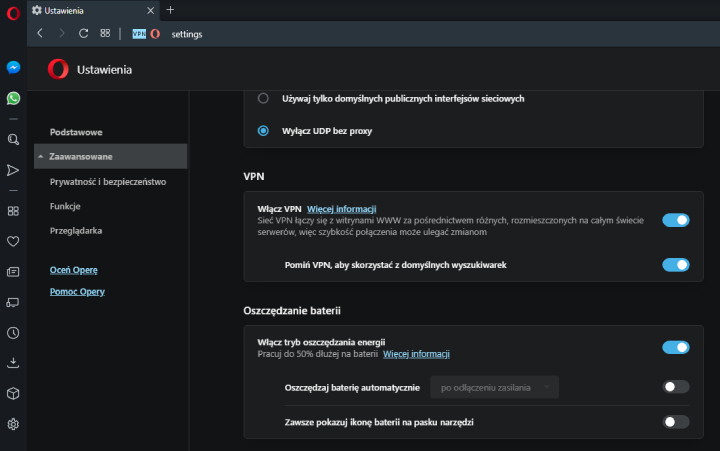Open the po odłączeniu zasilania dropdown

[494, 386]
